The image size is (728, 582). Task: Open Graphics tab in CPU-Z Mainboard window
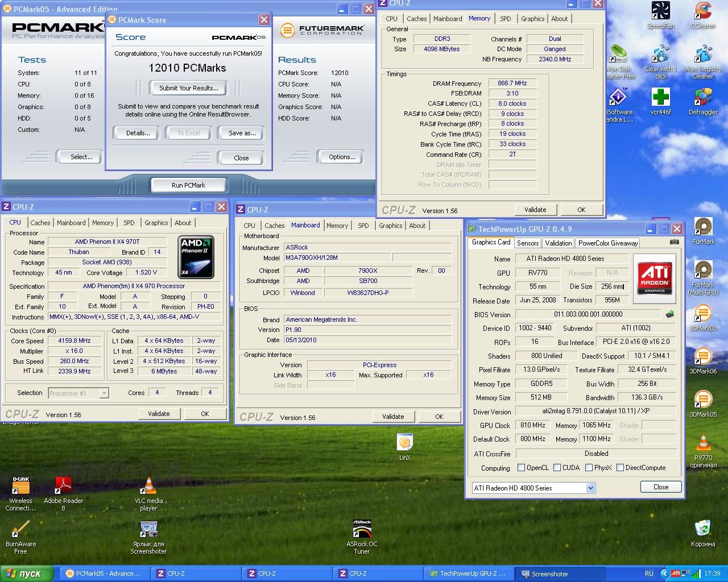(391, 226)
